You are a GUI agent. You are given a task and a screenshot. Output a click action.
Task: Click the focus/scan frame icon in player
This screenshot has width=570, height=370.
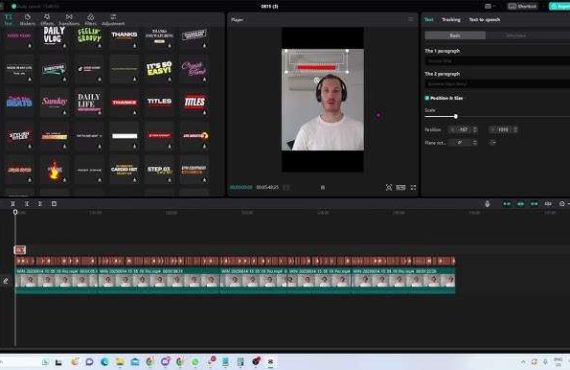tap(389, 188)
